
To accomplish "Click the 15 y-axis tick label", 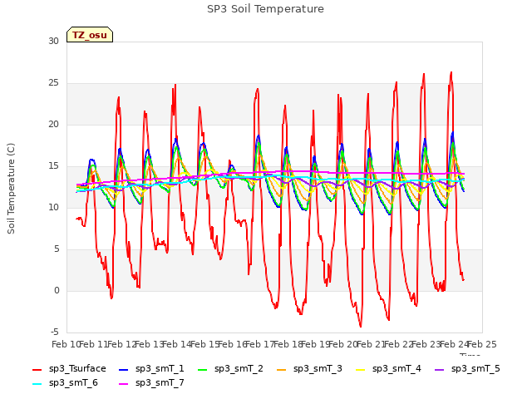I will pyautogui.click(x=53, y=166).
